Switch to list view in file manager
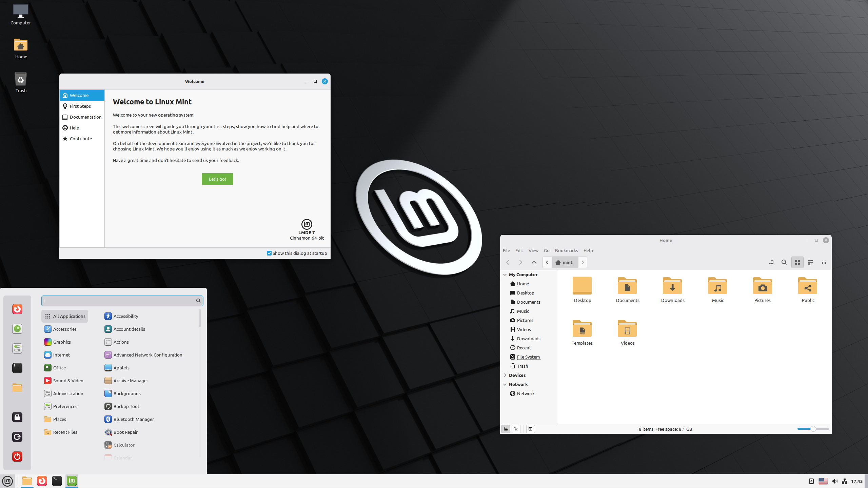 coord(811,262)
